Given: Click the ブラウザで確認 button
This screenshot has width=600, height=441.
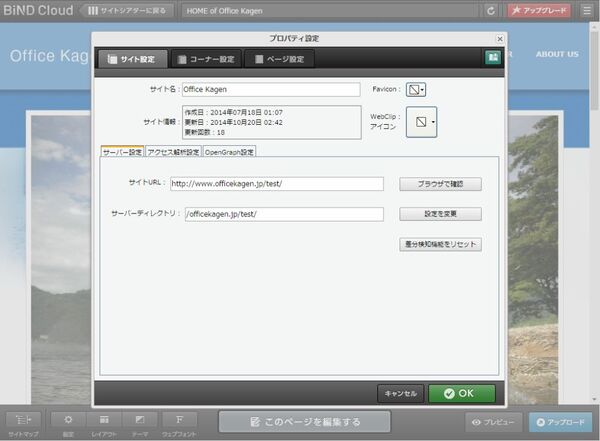Looking at the screenshot, I should click(440, 184).
